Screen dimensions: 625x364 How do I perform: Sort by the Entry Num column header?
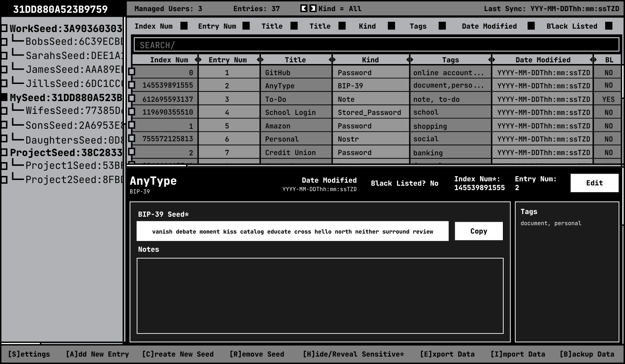pyautogui.click(x=228, y=60)
